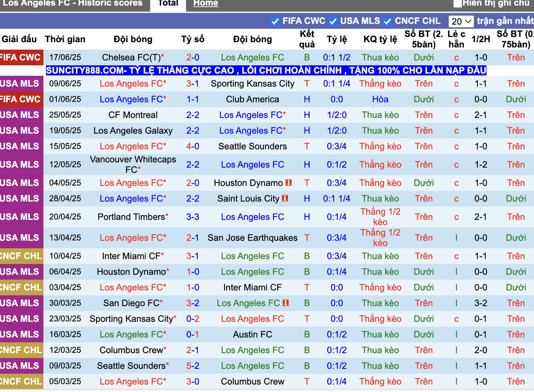Viewport: 534px width, 392px height.
Task: Toggle the Hiển thị ghi chú checkbox
Action: [458, 4]
